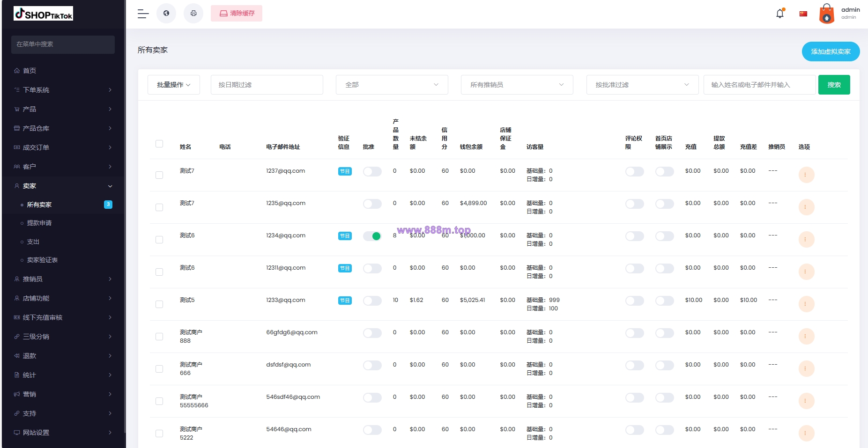Click the 3 badge next to 所有卖家

click(x=108, y=205)
